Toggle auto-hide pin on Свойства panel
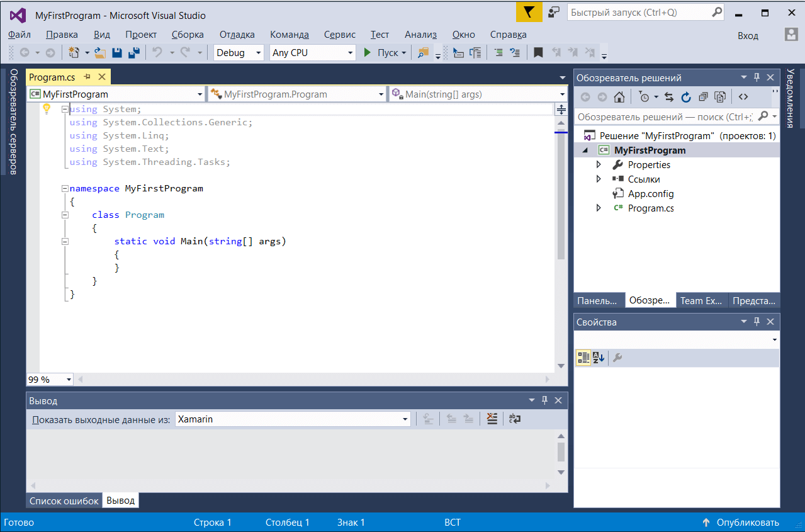The height and width of the screenshot is (532, 805). coord(757,322)
